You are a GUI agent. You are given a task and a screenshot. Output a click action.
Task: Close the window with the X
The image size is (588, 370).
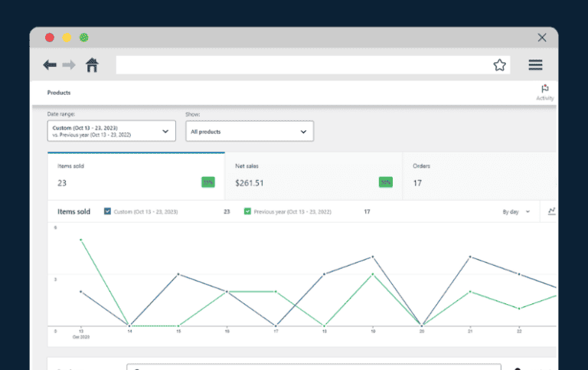pyautogui.click(x=541, y=38)
